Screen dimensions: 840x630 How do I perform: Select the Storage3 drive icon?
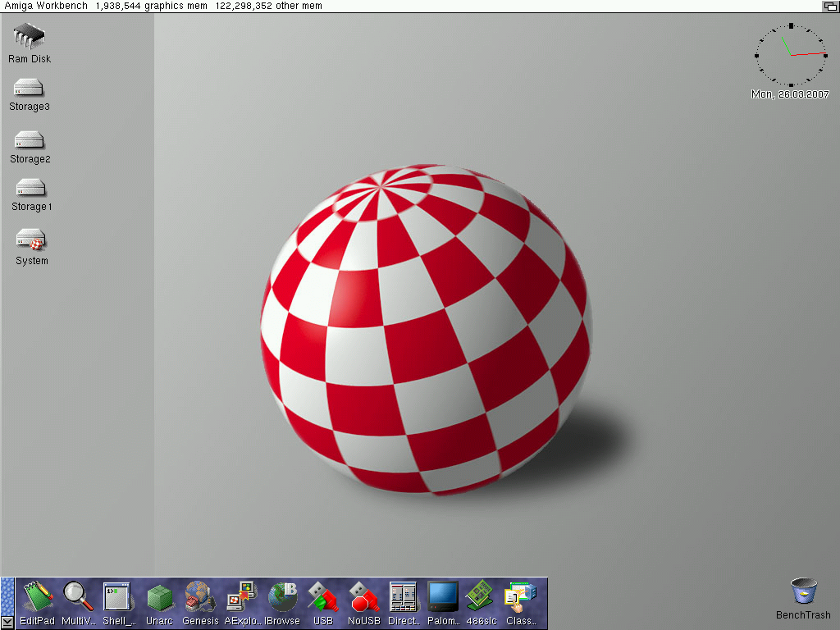coord(29,88)
